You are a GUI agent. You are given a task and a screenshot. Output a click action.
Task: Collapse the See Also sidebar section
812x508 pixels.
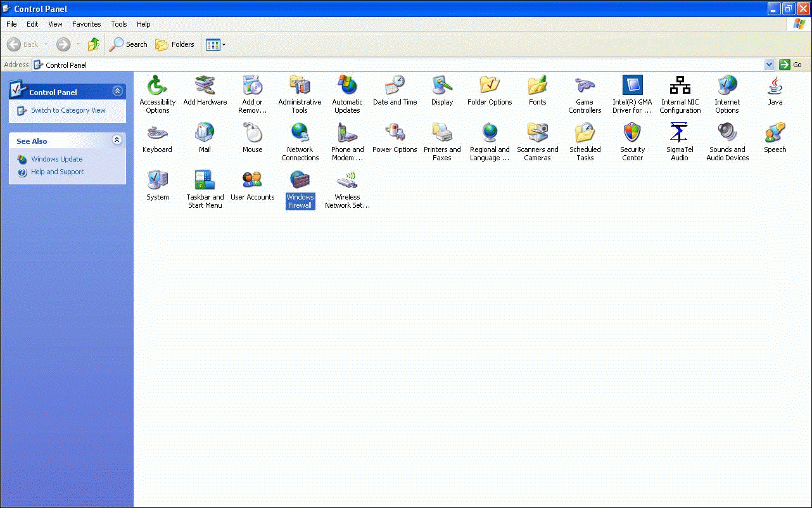click(x=117, y=140)
